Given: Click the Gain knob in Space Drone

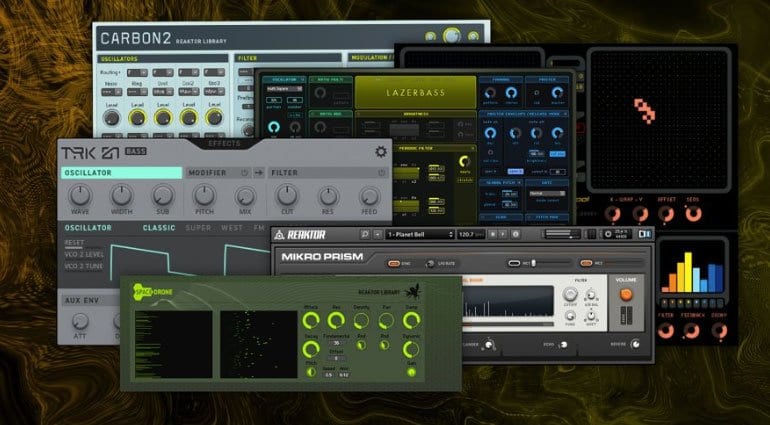Looking at the screenshot, I should [x=411, y=372].
